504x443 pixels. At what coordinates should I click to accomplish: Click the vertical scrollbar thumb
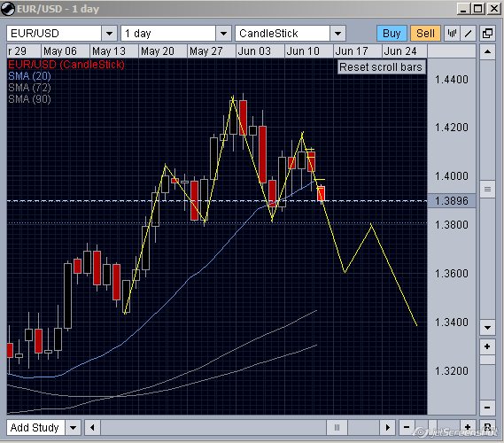coord(487,190)
